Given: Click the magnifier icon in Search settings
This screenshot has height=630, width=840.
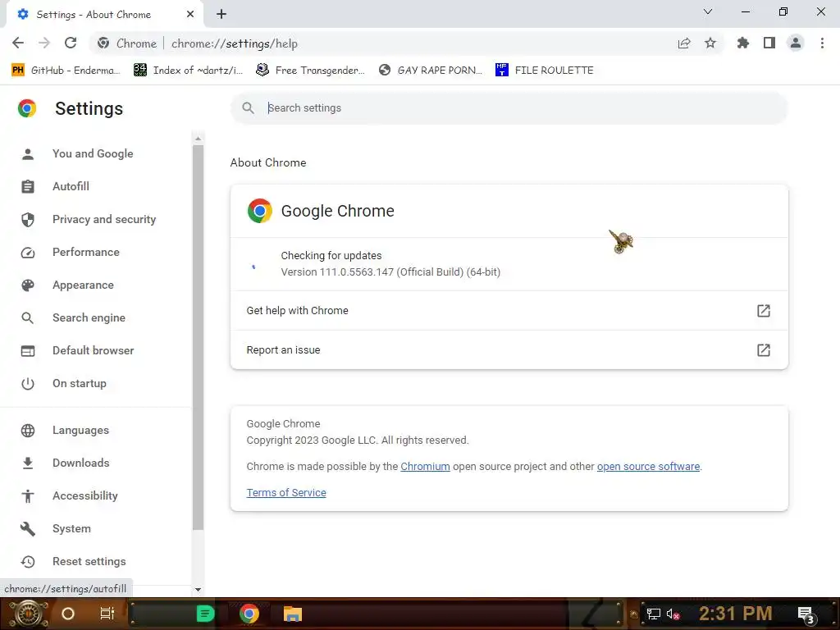Looking at the screenshot, I should pyautogui.click(x=248, y=108).
